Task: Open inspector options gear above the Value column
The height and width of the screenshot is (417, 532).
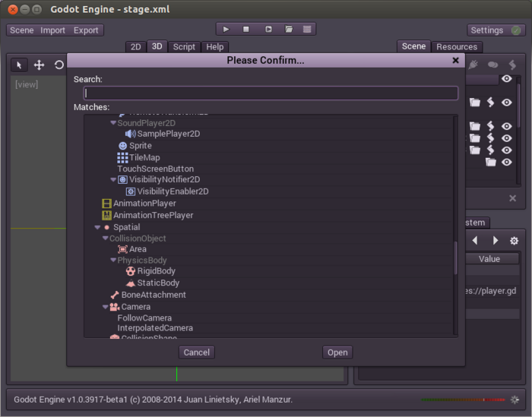Action: (514, 241)
